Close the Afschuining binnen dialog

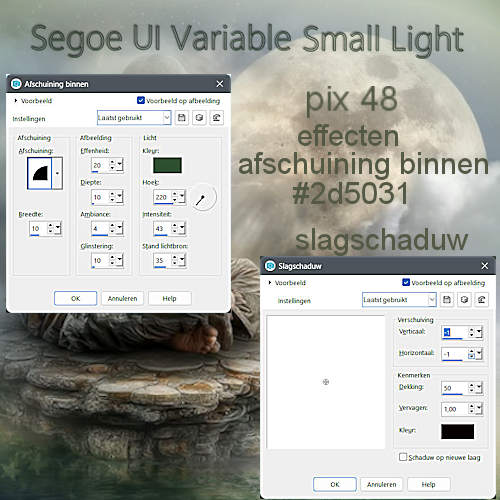(220, 84)
